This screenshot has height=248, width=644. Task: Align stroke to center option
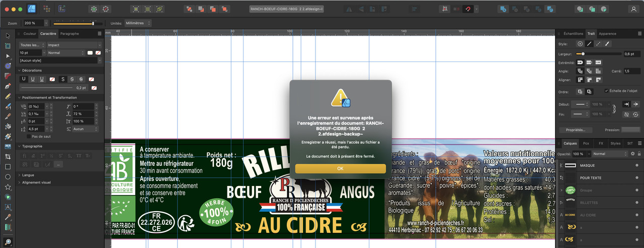[x=580, y=80]
